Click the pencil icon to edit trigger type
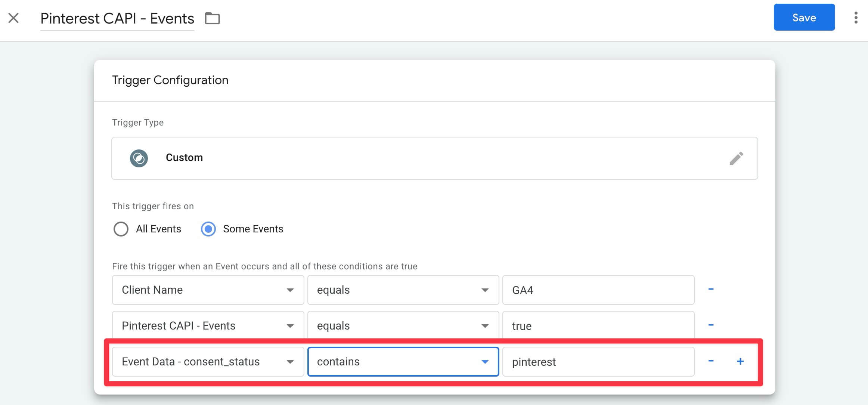Image resolution: width=868 pixels, height=405 pixels. (736, 158)
